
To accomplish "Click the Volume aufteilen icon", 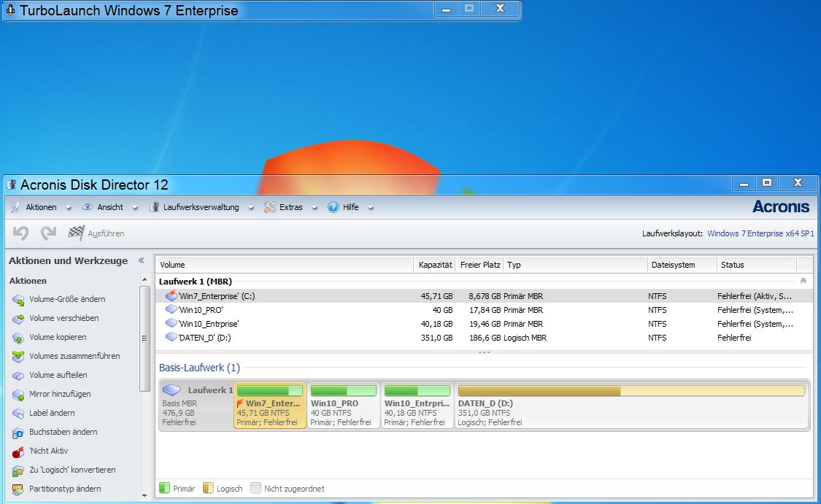I will point(18,376).
